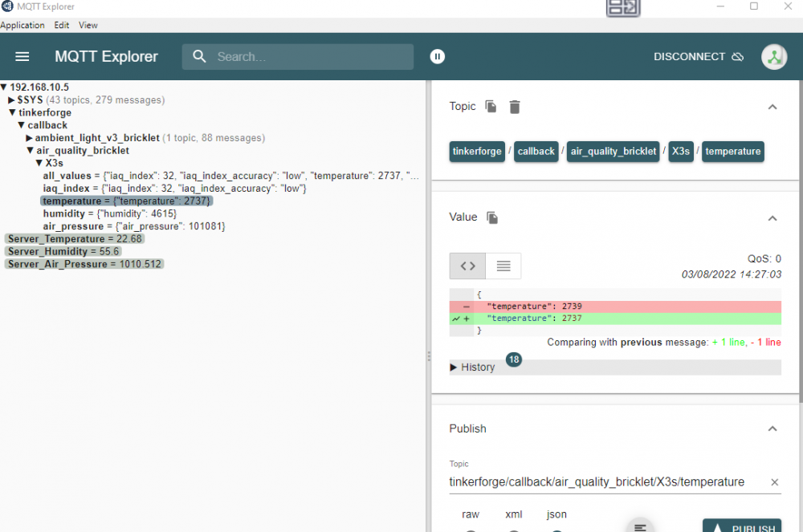Copy the value to clipboard
The image size is (803, 532).
(492, 217)
